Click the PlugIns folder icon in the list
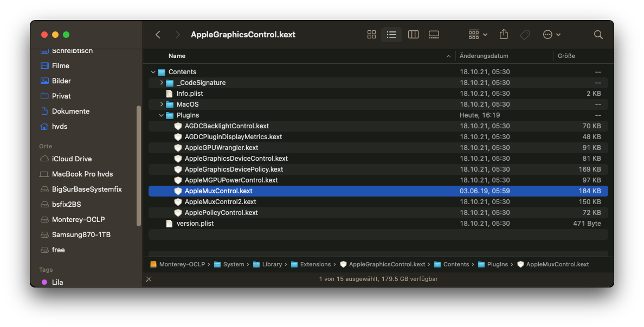This screenshot has width=644, height=327. [170, 115]
